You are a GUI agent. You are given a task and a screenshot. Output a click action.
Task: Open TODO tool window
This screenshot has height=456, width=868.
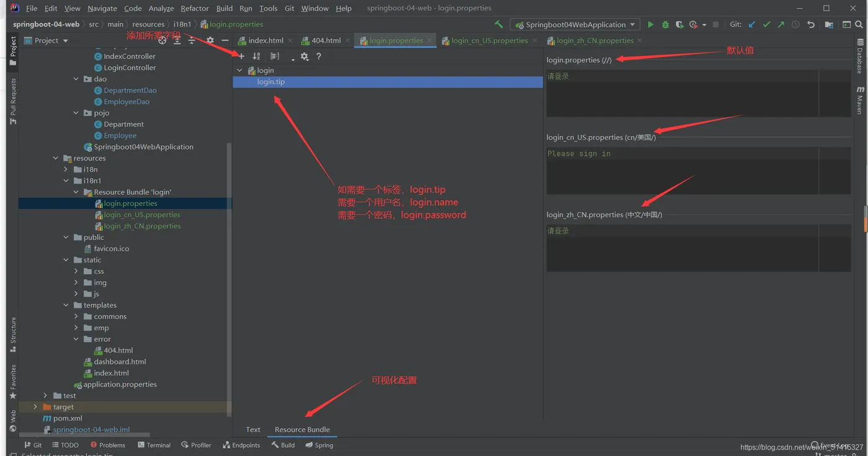coord(66,445)
